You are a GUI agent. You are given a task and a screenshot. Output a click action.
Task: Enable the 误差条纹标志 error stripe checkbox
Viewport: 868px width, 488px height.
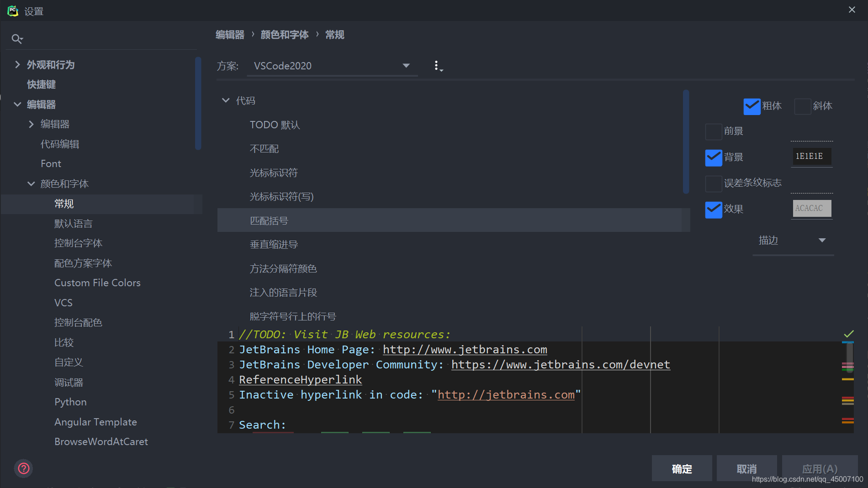[714, 184]
